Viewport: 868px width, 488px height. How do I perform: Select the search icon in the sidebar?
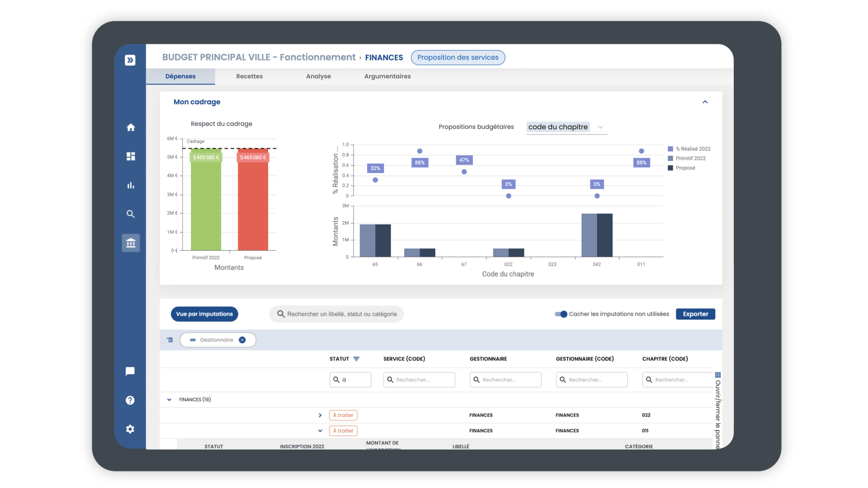coord(131,214)
